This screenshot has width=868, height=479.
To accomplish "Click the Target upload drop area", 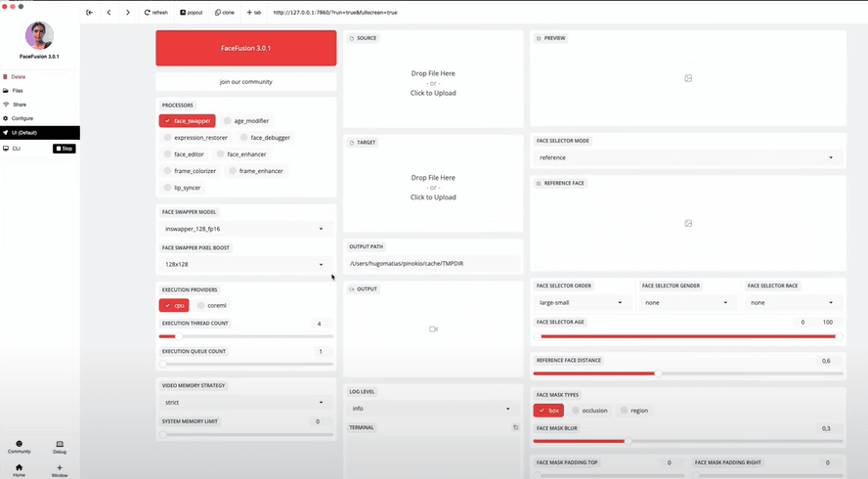I will click(x=433, y=187).
